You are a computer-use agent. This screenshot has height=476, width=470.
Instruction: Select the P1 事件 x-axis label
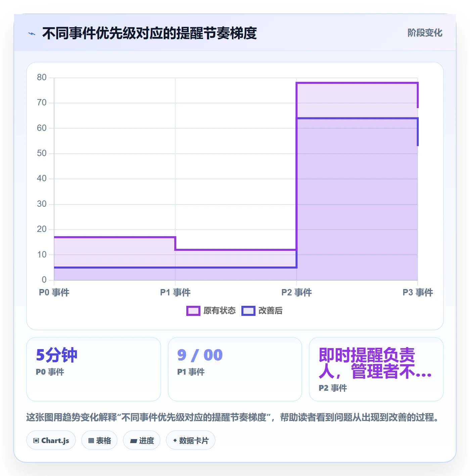coord(175,292)
